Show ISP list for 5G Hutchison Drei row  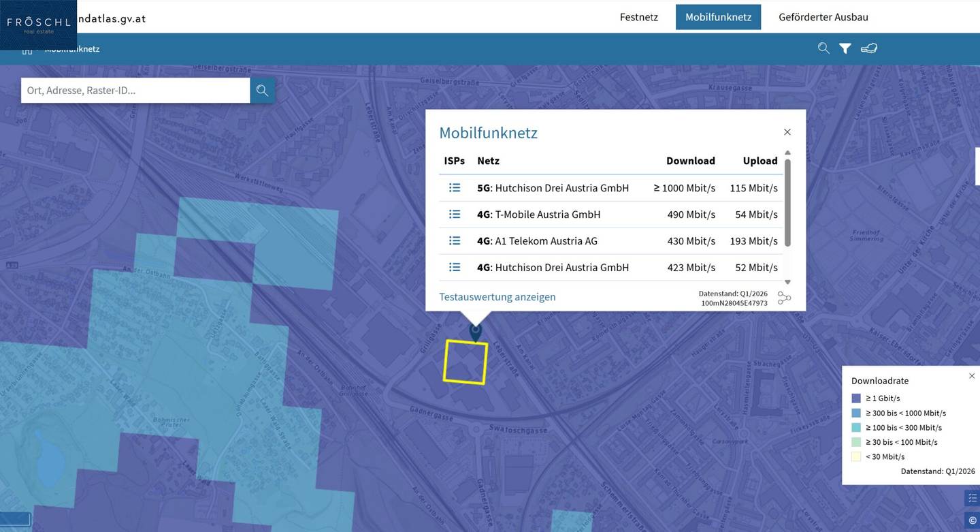coord(455,188)
